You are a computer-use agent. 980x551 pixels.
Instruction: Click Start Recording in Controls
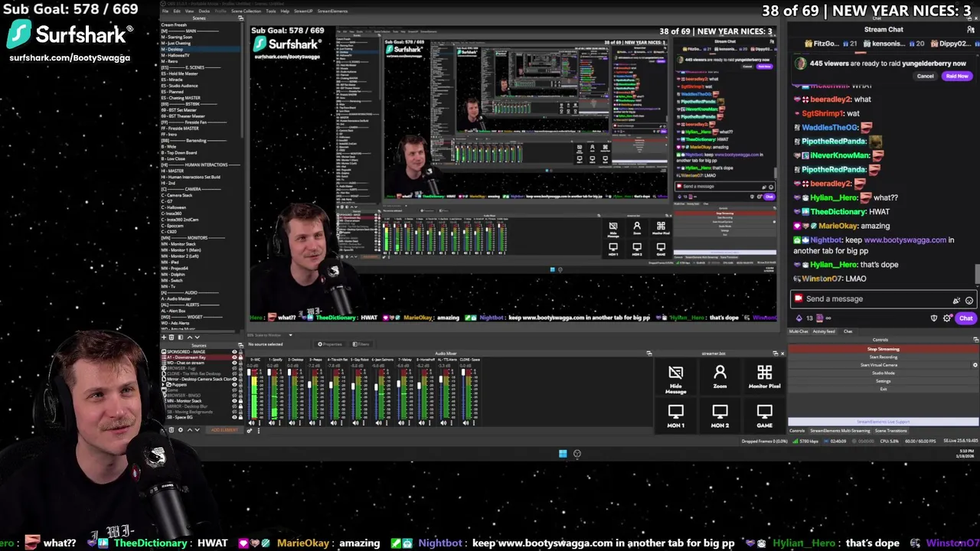883,357
